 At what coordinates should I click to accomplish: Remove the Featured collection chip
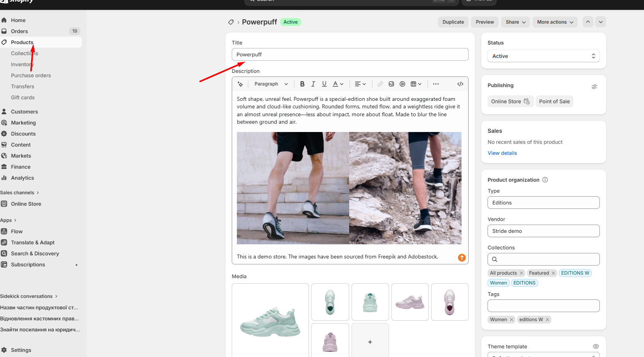553,273
